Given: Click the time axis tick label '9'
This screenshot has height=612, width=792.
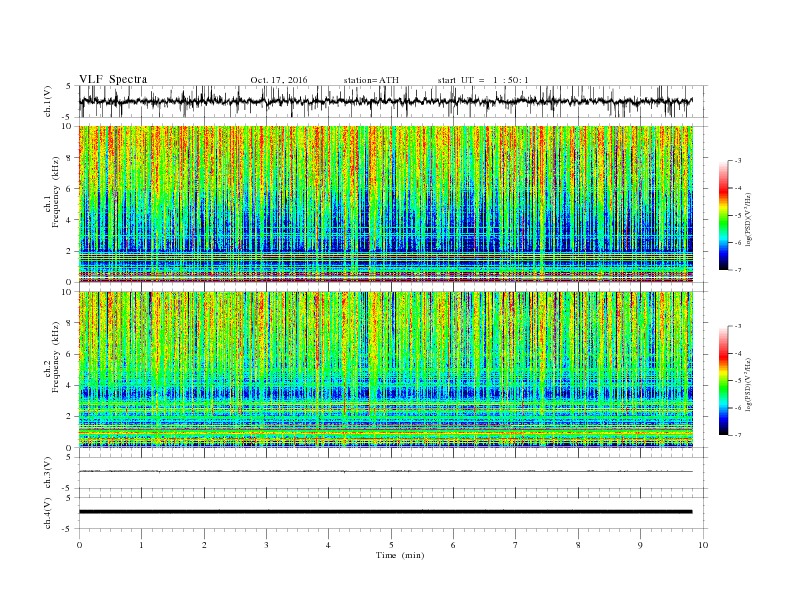Looking at the screenshot, I should click(x=640, y=545).
